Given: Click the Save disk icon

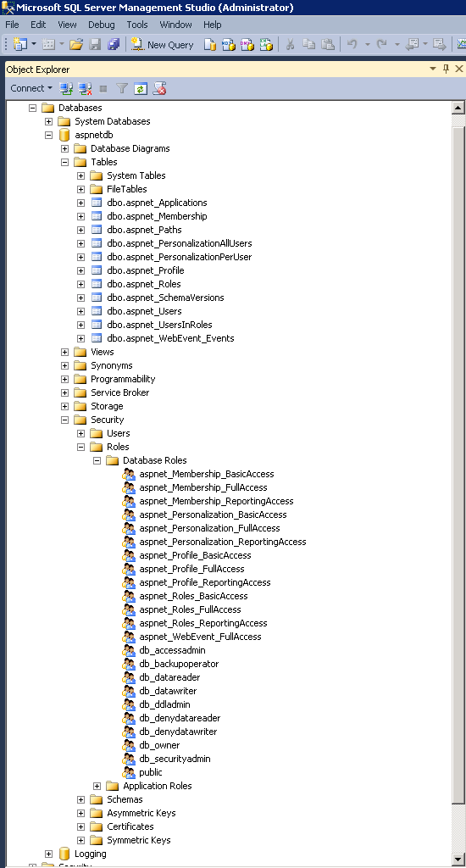Looking at the screenshot, I should tap(95, 44).
